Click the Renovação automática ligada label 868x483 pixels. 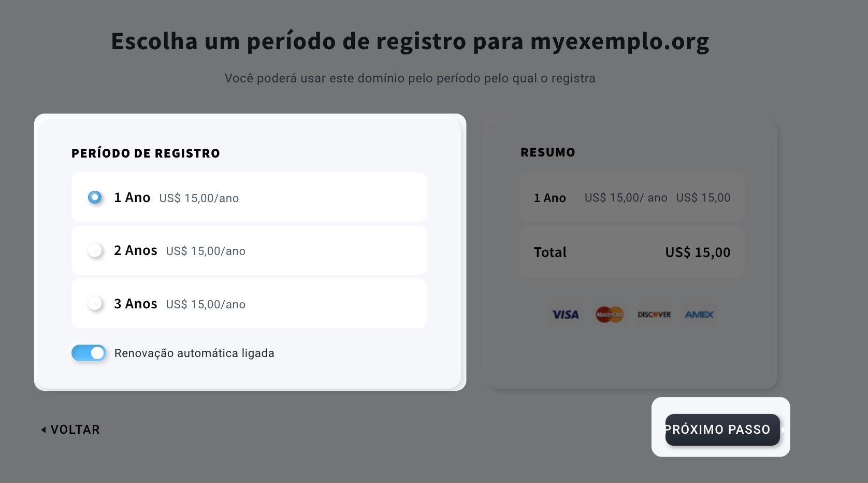click(x=194, y=353)
